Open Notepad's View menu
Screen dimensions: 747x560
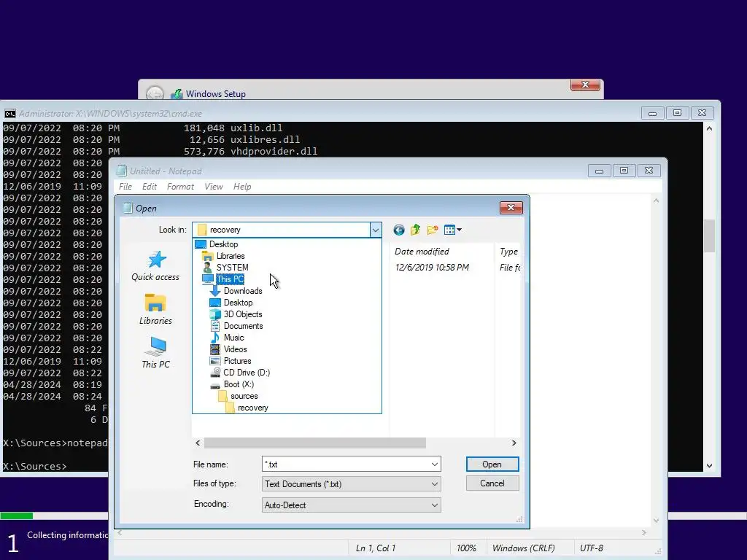pos(214,187)
